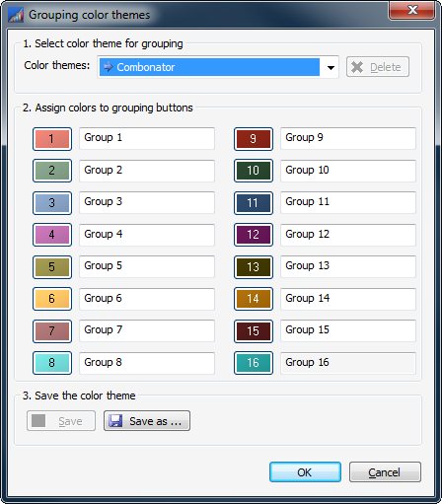Activate the Group 12 text box
Screen dimensions: 442x504
[348, 235]
